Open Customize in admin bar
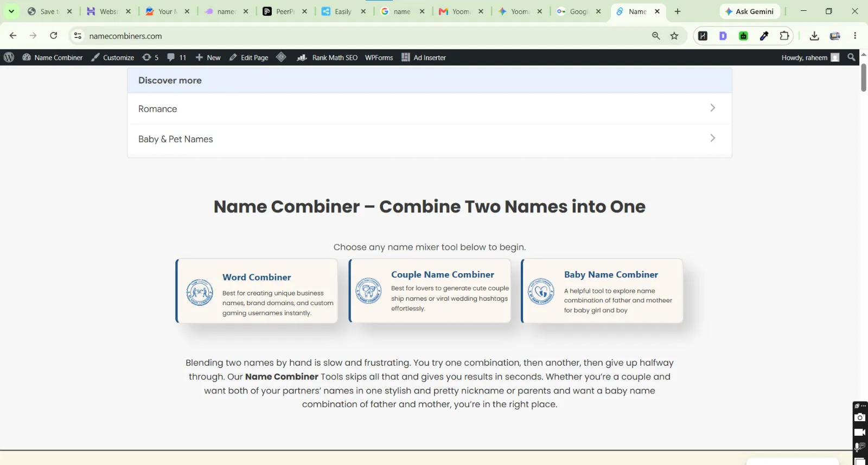 pos(112,57)
